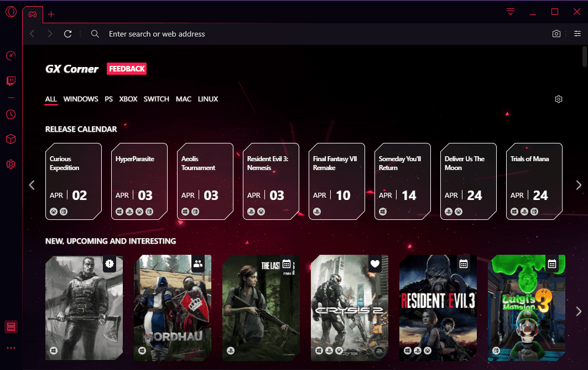
Task: Open the Luigi's Mansion 3 game cover
Action: pyautogui.click(x=527, y=308)
